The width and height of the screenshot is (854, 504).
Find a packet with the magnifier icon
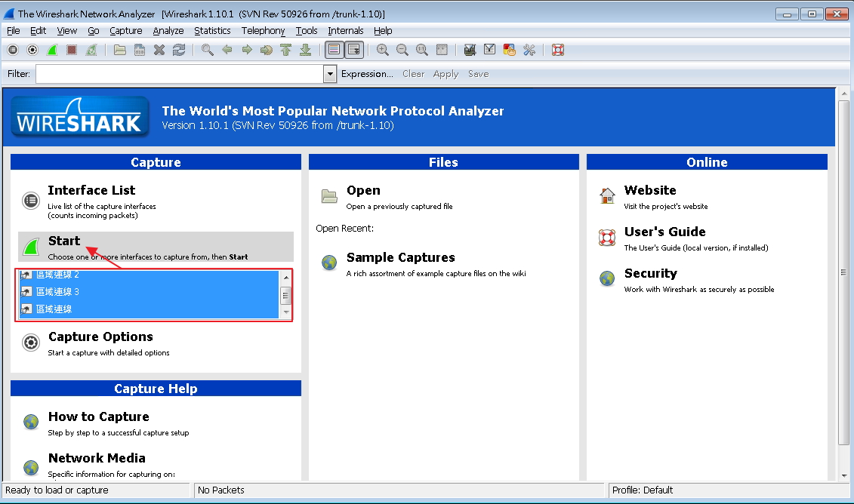pyautogui.click(x=207, y=50)
